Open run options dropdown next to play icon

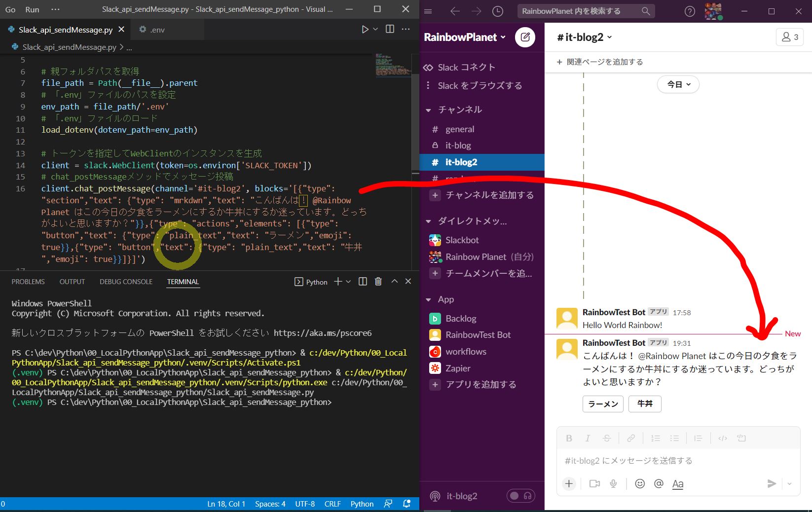coord(375,29)
